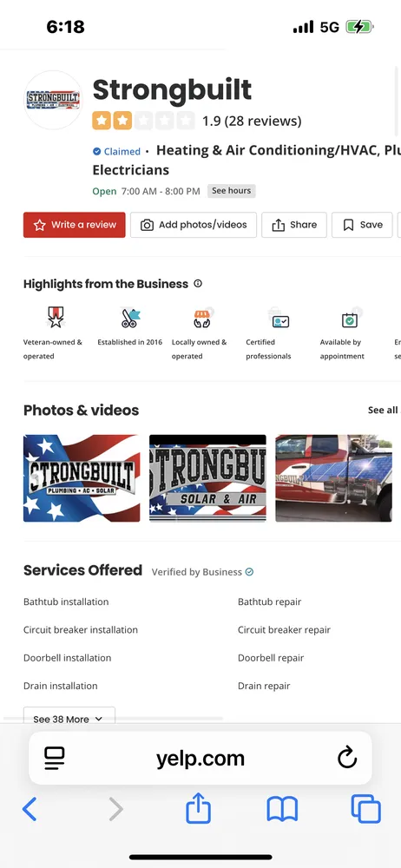The height and width of the screenshot is (868, 401).
Task: Expand See 38 More services
Action: pos(69,719)
